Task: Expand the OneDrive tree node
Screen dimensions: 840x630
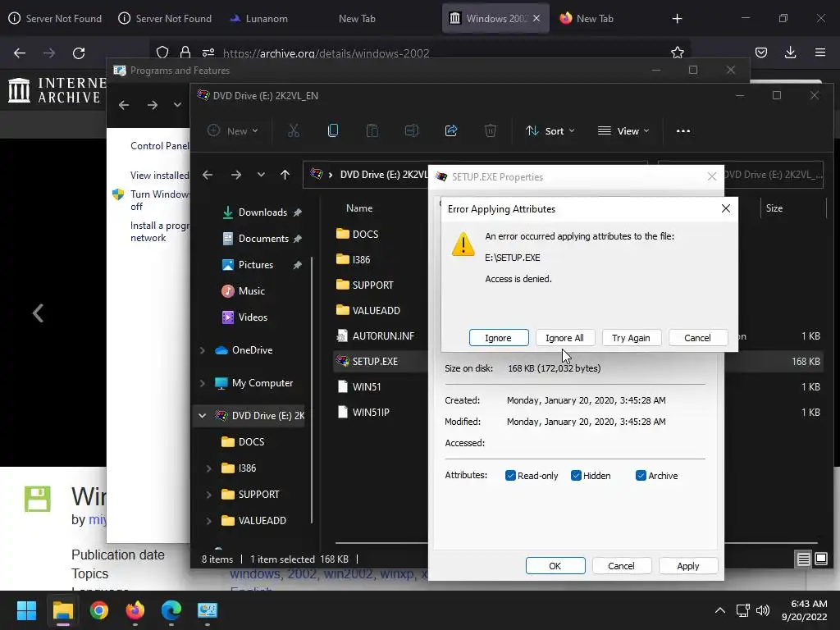Action: coord(203,350)
